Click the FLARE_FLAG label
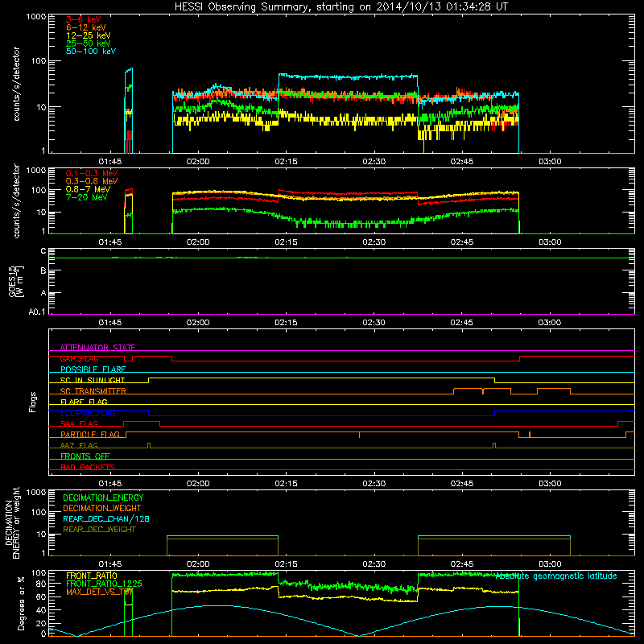 point(84,402)
